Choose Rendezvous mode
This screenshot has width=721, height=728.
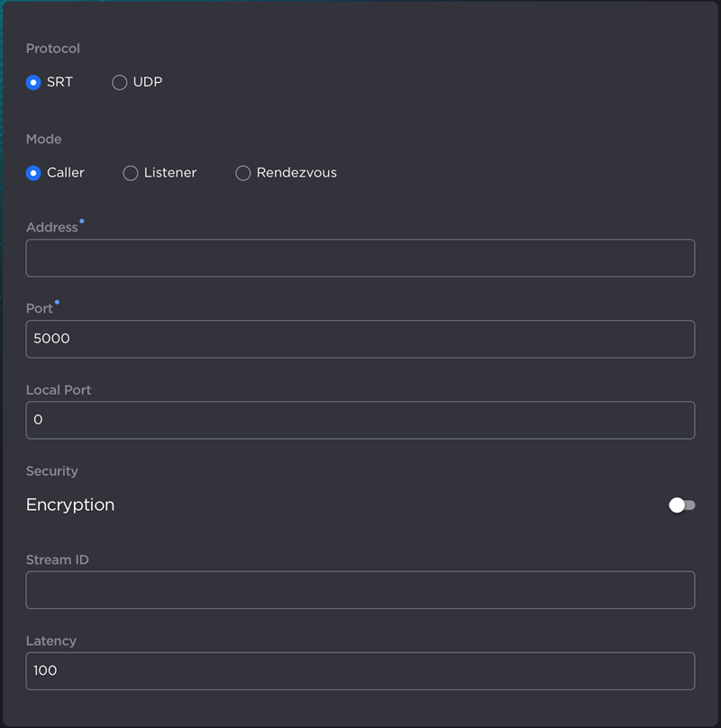tap(242, 173)
